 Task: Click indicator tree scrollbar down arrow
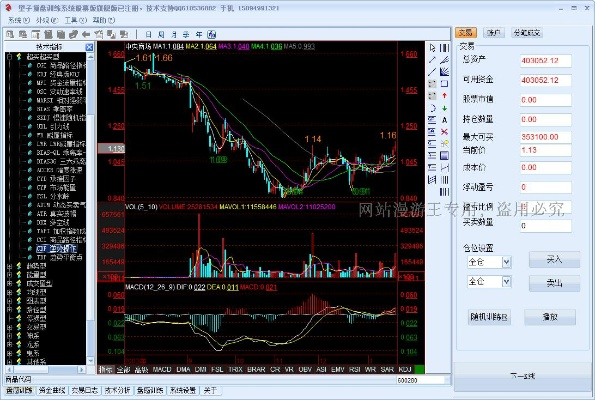click(90, 361)
